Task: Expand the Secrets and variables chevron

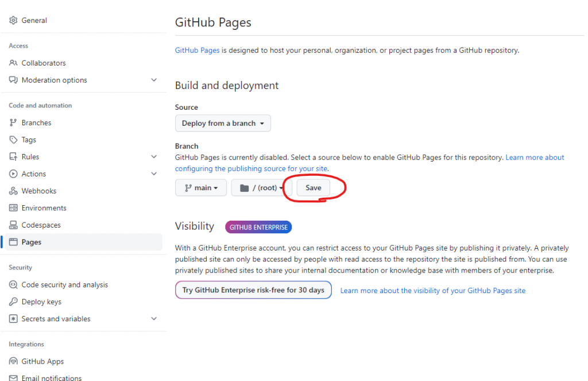Action: (x=154, y=319)
